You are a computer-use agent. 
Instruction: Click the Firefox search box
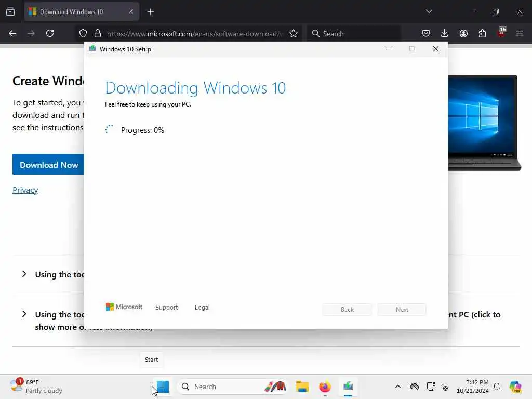click(354, 34)
